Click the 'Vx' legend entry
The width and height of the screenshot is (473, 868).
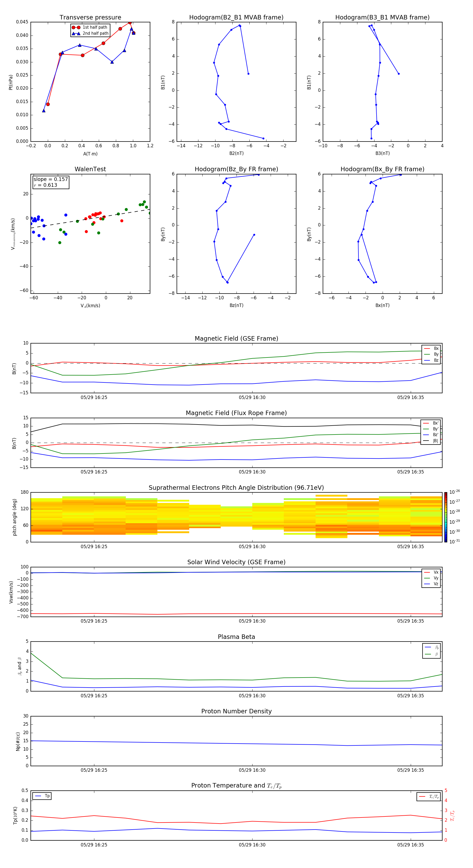pyautogui.click(x=431, y=573)
